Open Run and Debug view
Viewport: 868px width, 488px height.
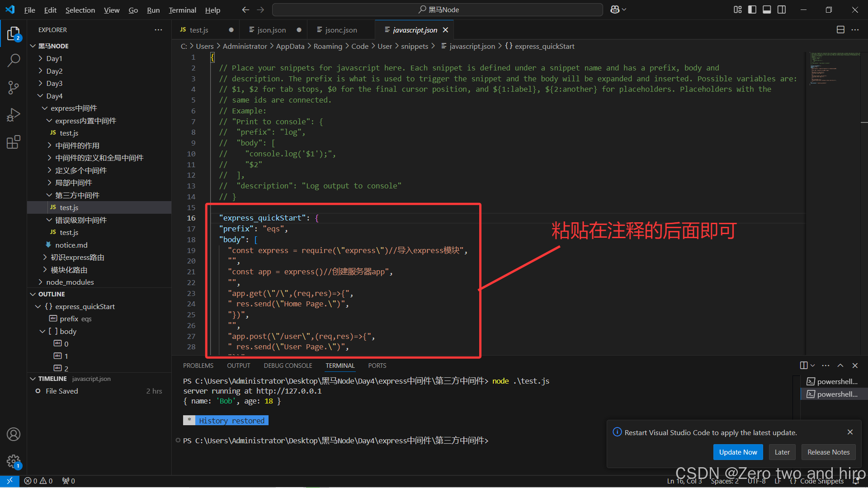14,115
